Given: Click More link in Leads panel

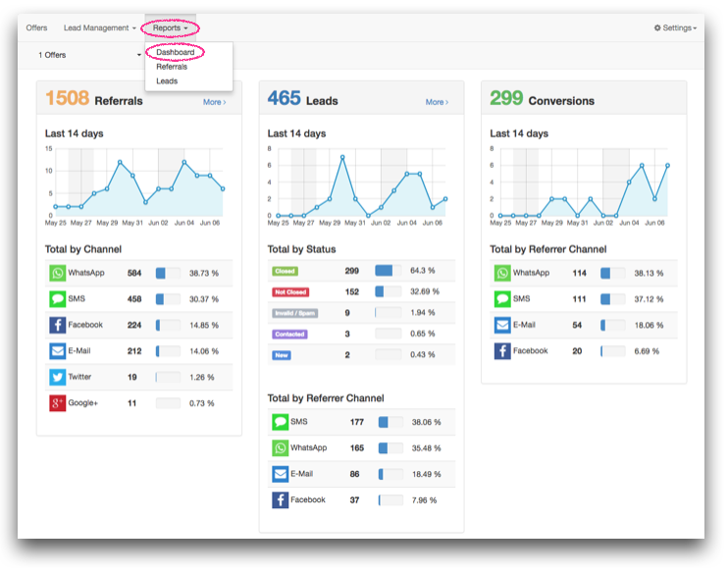Looking at the screenshot, I should pyautogui.click(x=437, y=102).
